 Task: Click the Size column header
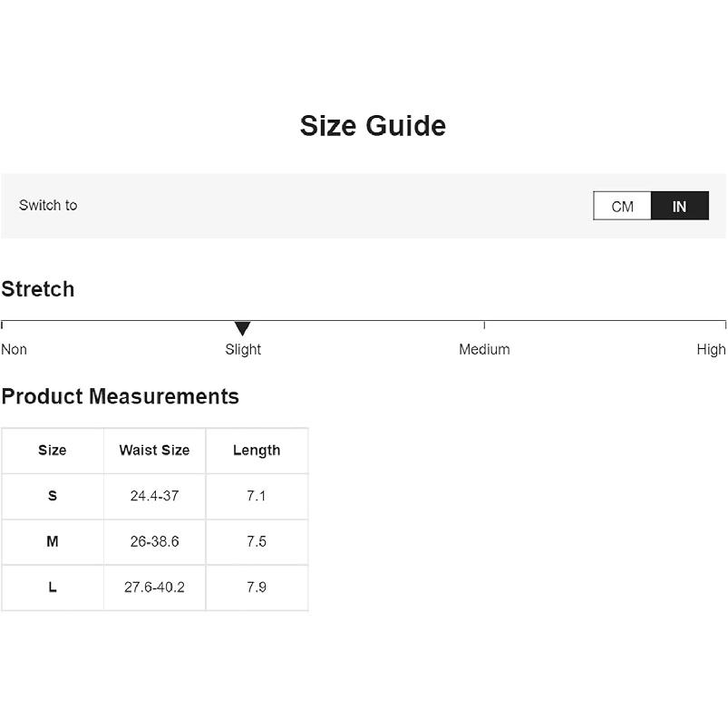pyautogui.click(x=53, y=451)
